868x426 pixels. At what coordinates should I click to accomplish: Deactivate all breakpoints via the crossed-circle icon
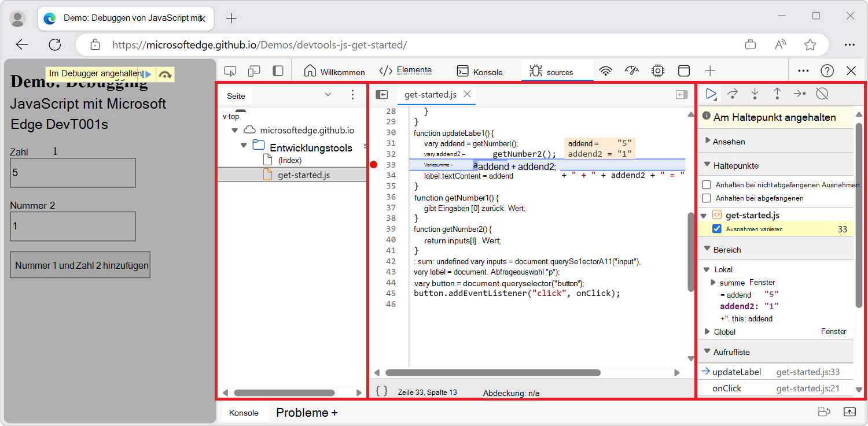coord(822,93)
